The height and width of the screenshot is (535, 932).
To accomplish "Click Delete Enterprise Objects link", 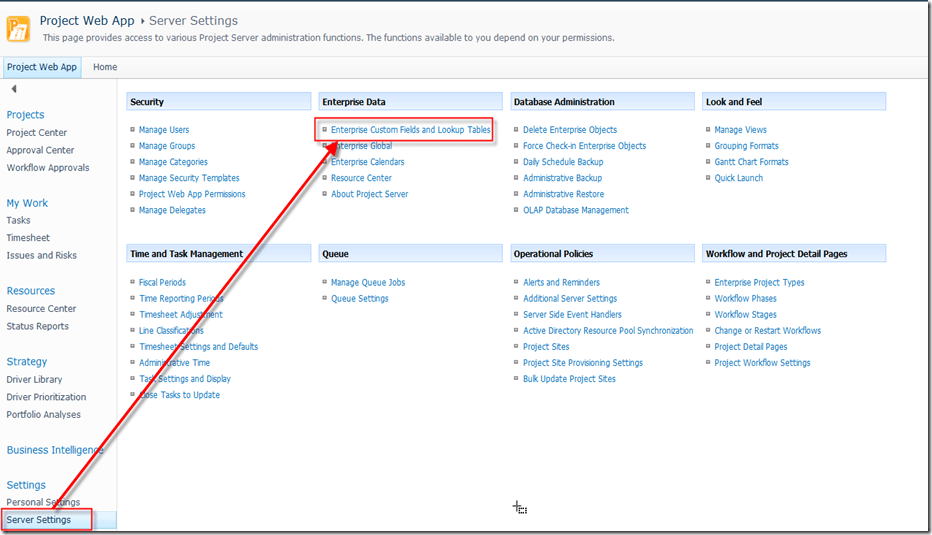I will 569,130.
